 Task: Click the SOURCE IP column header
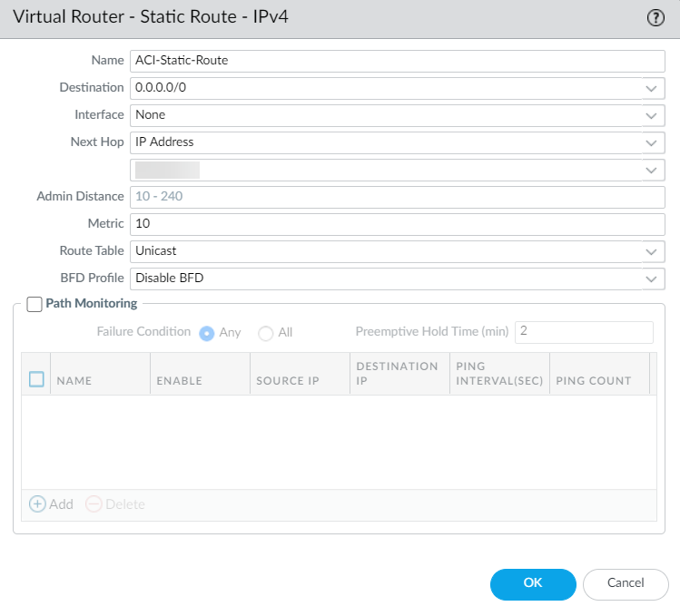pos(300,374)
